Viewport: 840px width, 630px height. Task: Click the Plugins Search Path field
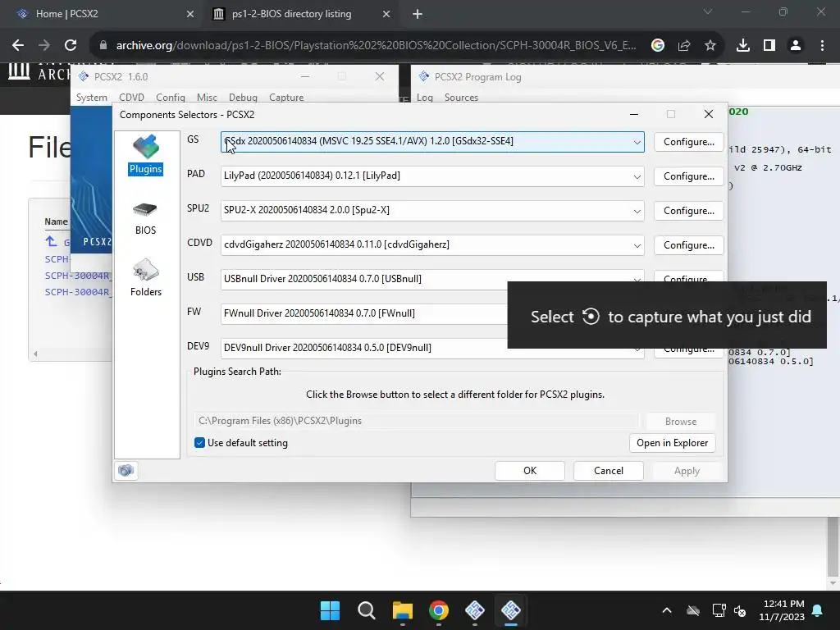click(416, 421)
